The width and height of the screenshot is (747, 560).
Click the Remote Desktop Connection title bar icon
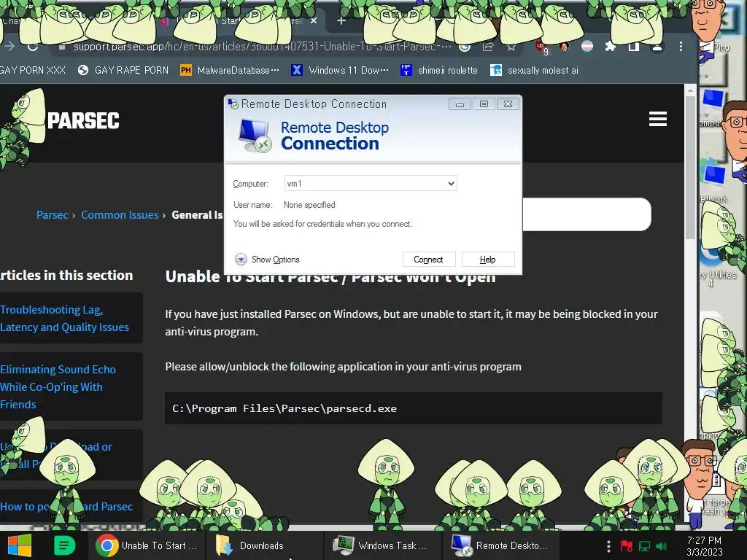[x=233, y=104]
